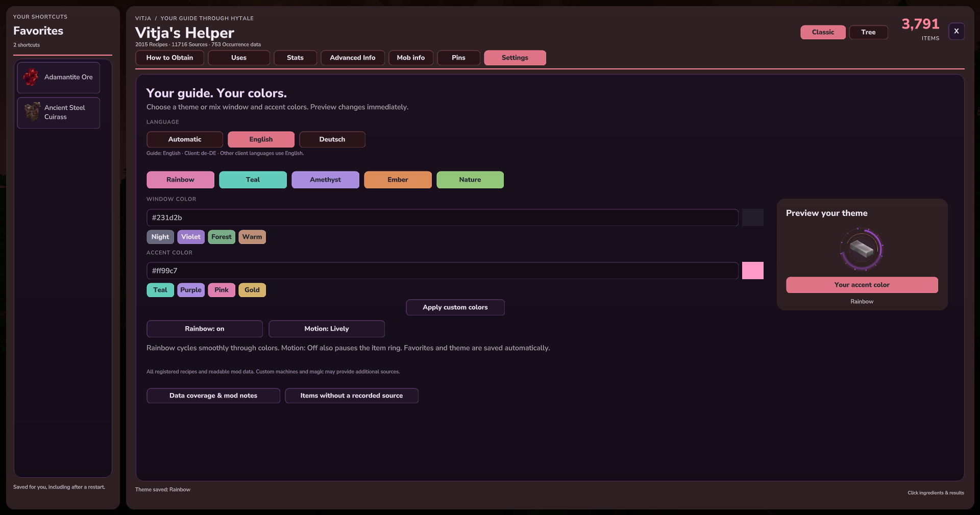Select Automatic language option
Image resolution: width=980 pixels, height=515 pixels.
(x=185, y=139)
